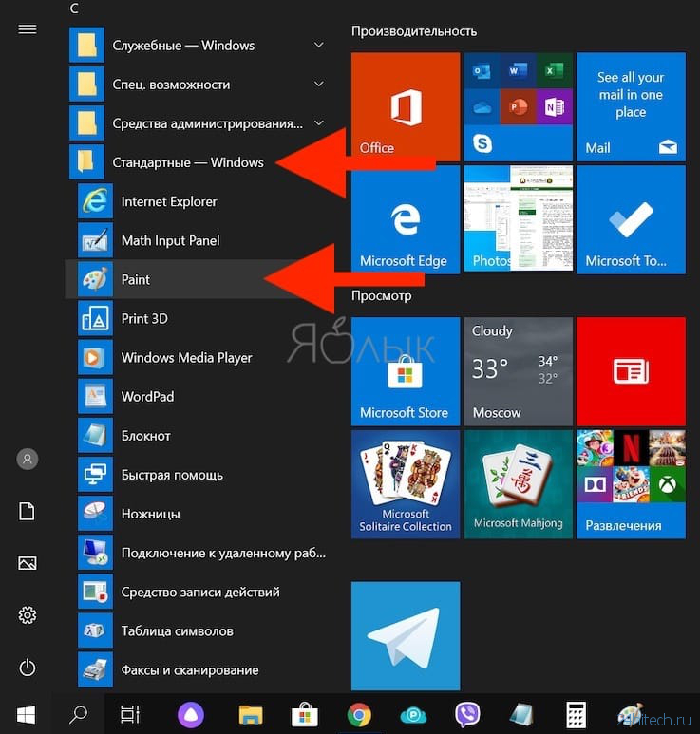Open Pictures from Start sidebar
Image resolution: width=700 pixels, height=734 pixels.
coord(28,563)
